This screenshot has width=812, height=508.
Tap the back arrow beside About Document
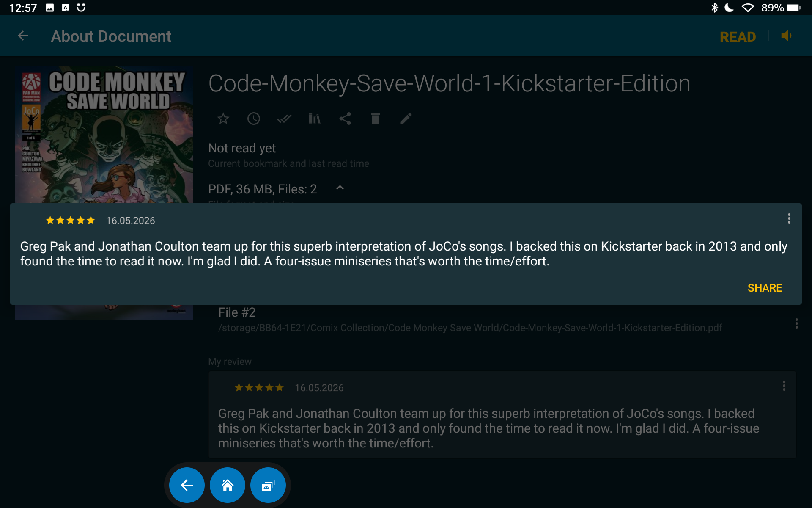click(23, 36)
